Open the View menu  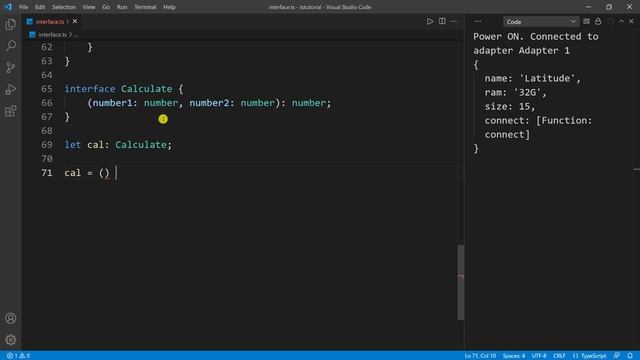[x=89, y=7]
